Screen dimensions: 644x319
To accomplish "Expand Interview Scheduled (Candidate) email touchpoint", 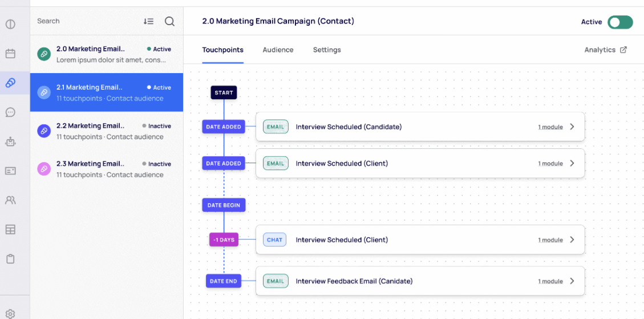I will pos(572,127).
